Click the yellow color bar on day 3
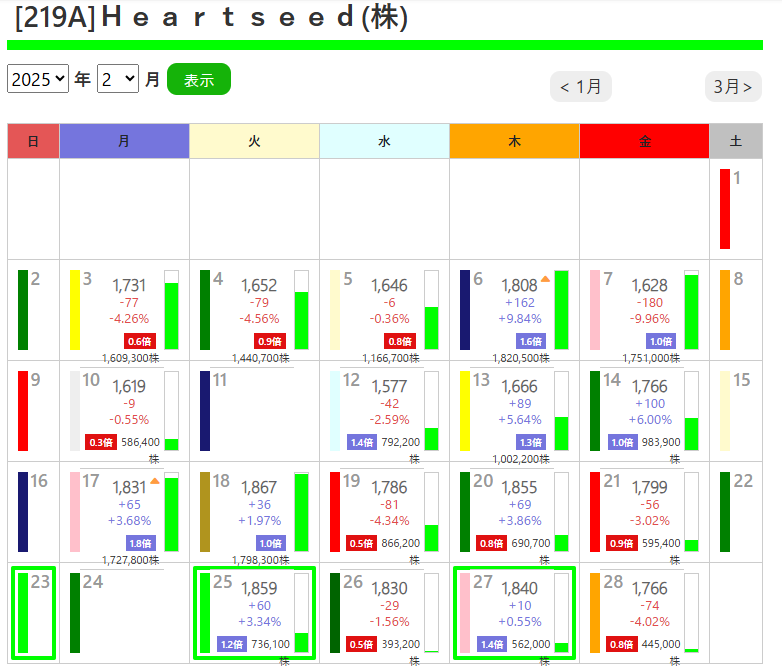 (x=75, y=309)
